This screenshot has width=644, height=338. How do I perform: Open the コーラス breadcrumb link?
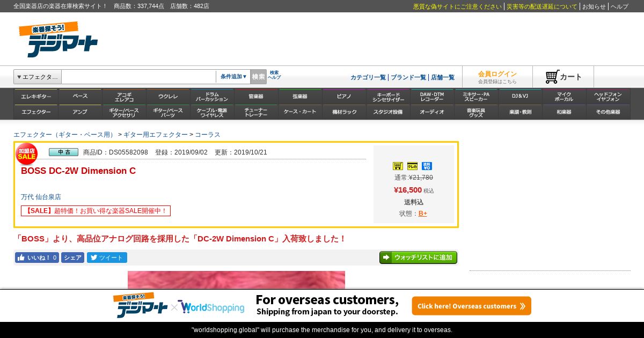207,135
